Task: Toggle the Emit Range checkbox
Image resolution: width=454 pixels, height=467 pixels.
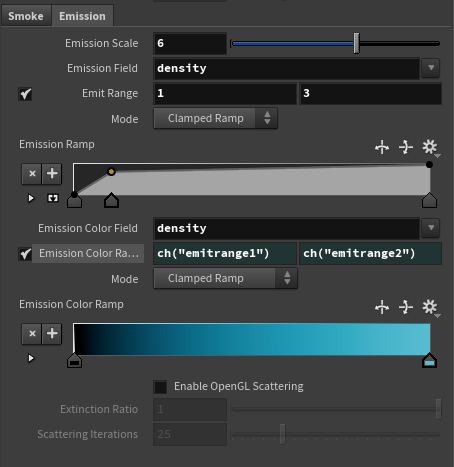Action: 25,94
